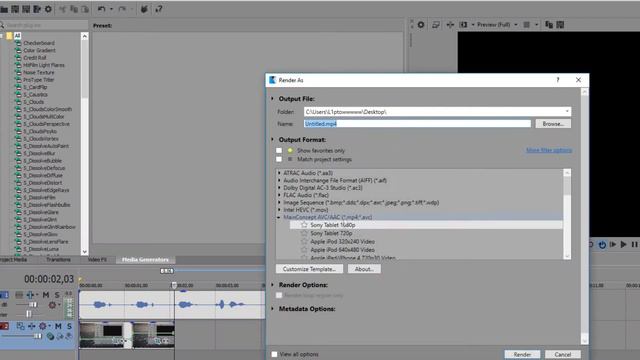Open the Preview (Full) quality dropdown
The image size is (640, 360).
tap(516, 25)
